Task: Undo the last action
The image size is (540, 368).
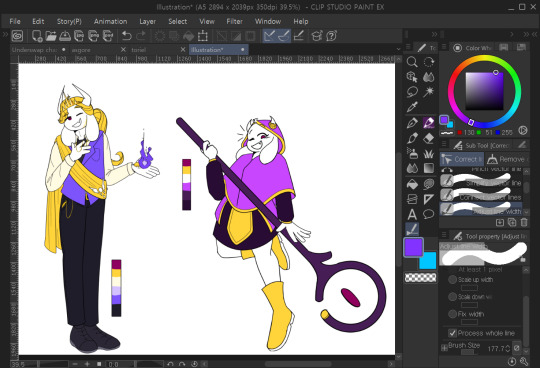Action: click(x=127, y=36)
